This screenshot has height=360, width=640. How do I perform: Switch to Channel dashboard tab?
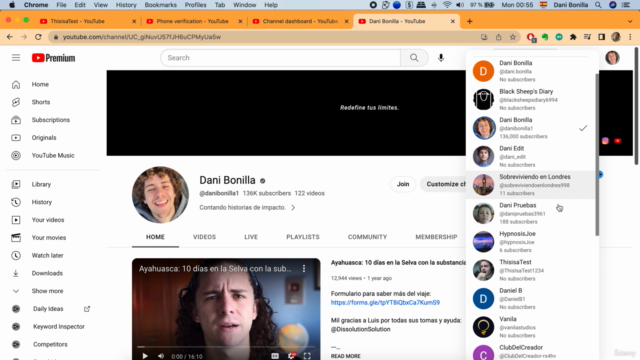point(300,21)
